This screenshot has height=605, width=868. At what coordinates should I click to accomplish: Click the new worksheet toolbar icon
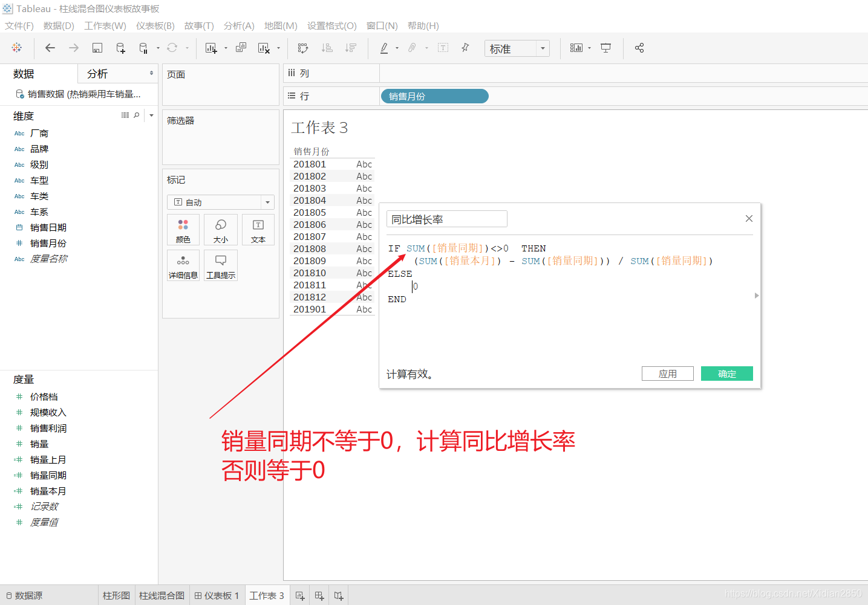pos(211,48)
